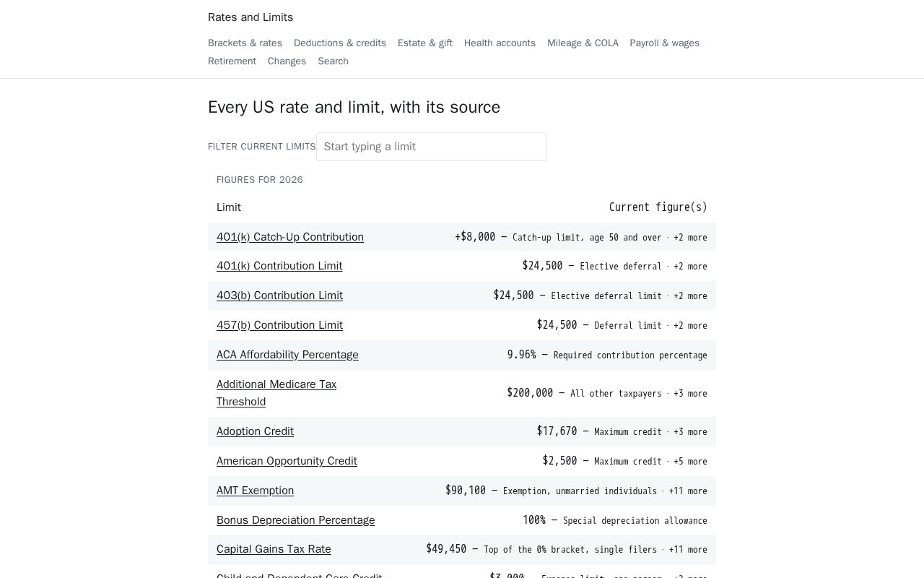This screenshot has width=924, height=578.
Task: Open Deductions & credits nav item
Action: (x=340, y=43)
